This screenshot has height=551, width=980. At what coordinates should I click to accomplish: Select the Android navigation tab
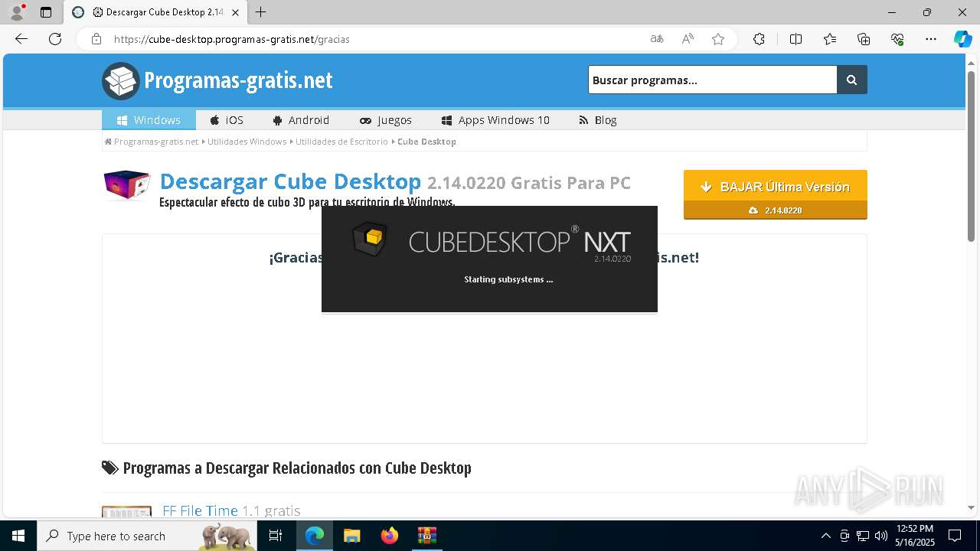pyautogui.click(x=301, y=120)
